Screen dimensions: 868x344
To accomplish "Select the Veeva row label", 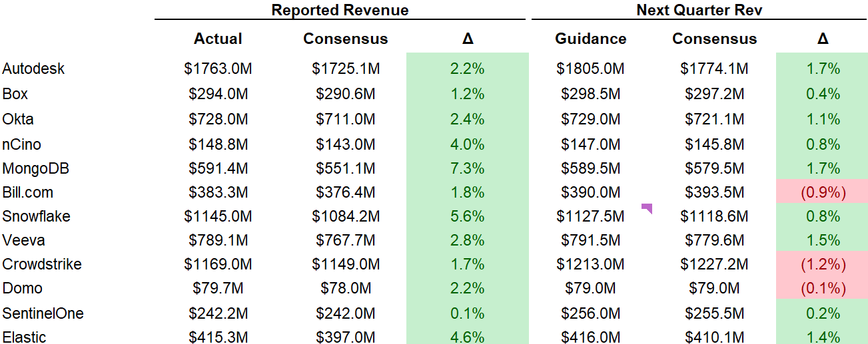I will (24, 240).
